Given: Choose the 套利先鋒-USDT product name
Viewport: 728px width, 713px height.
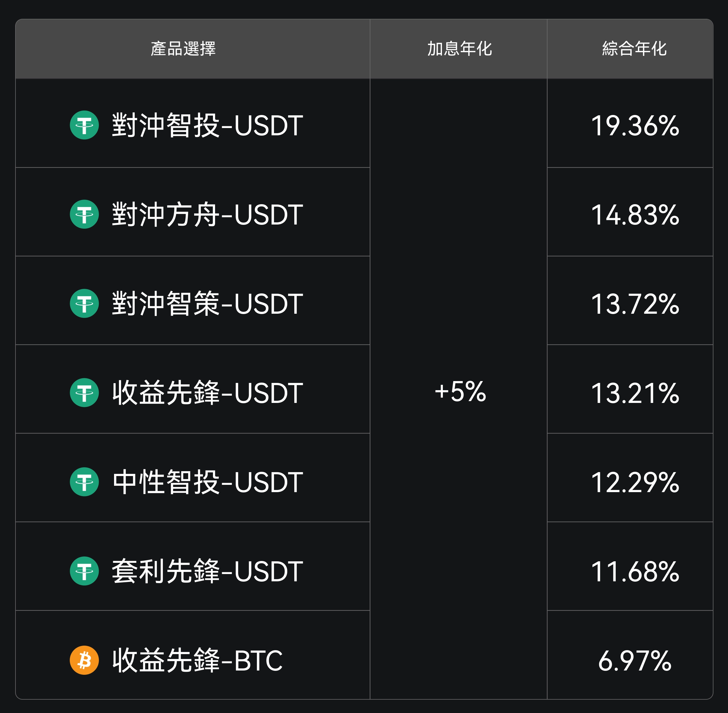Looking at the screenshot, I should (207, 571).
